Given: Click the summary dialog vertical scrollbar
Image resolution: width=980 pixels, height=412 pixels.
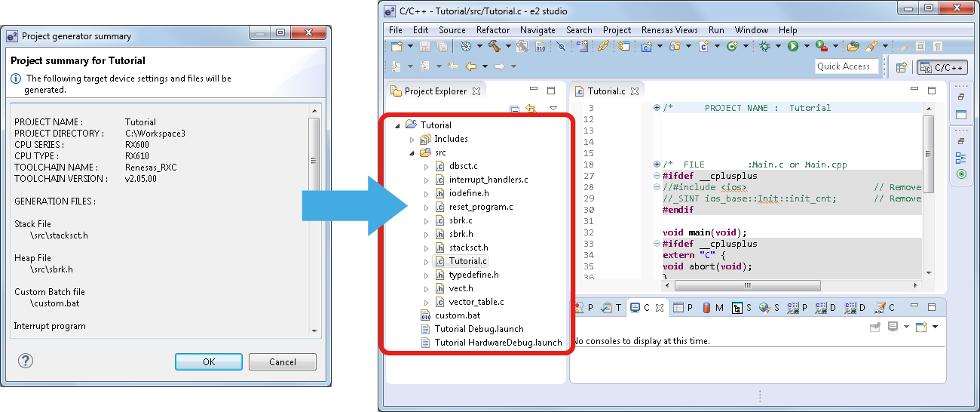Looking at the screenshot, I should [x=314, y=222].
